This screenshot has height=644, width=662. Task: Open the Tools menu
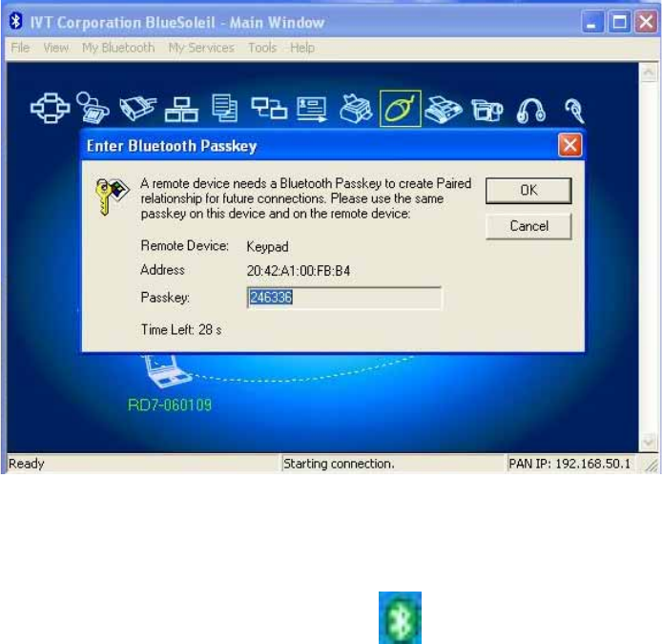coord(262,48)
